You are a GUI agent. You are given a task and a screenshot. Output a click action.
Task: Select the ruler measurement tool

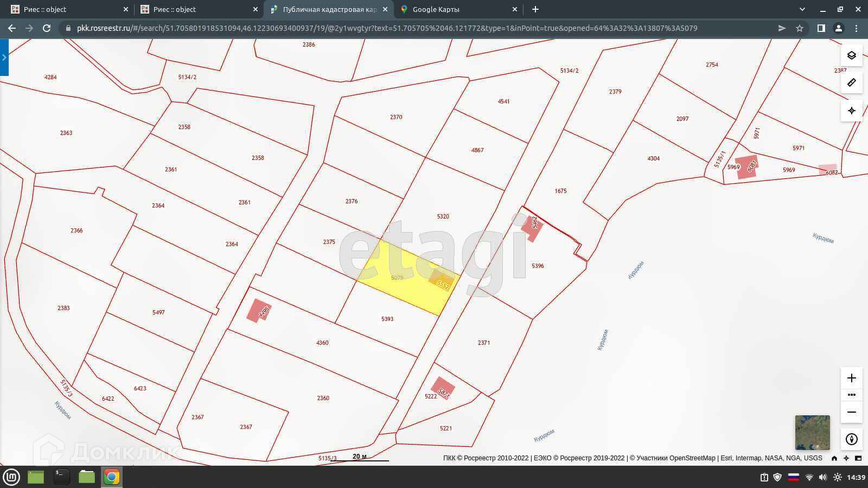[x=851, y=82]
